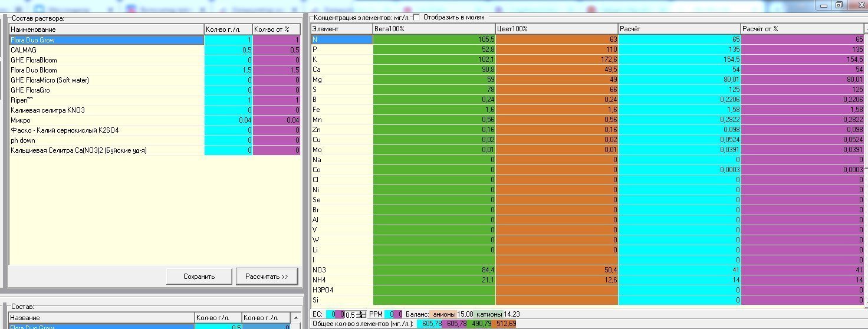Click the Вега100% value 105,5 for N
This screenshot has width=868, height=329.
pyautogui.click(x=434, y=39)
